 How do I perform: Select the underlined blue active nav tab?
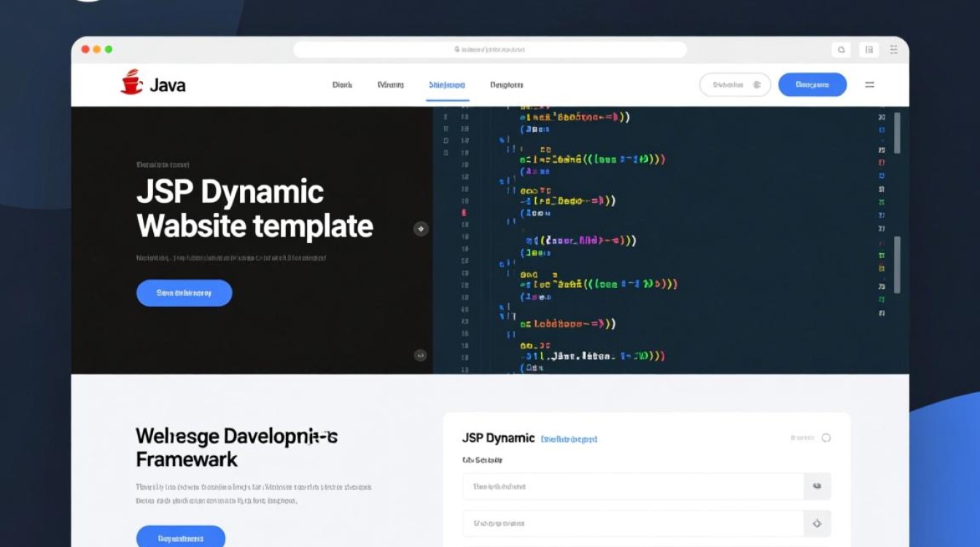tap(447, 85)
